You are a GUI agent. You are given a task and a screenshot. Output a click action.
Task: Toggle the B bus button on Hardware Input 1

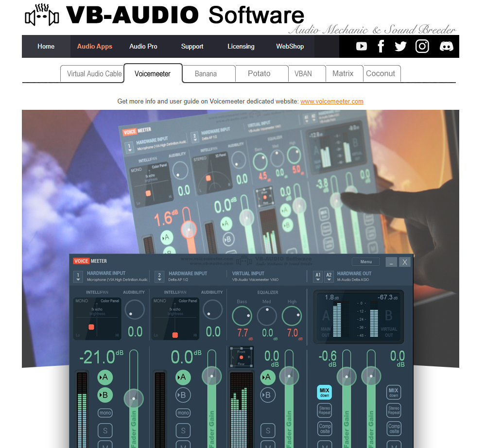coord(105,395)
